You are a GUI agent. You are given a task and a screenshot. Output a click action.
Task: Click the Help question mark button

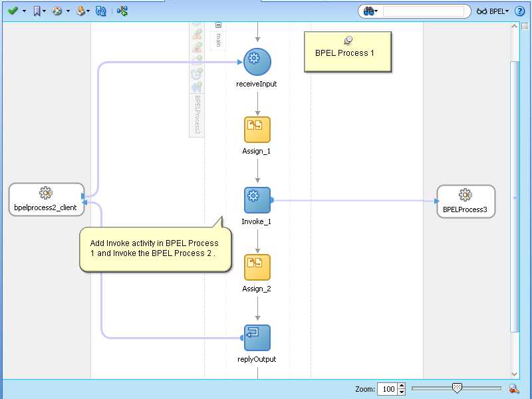(x=519, y=11)
